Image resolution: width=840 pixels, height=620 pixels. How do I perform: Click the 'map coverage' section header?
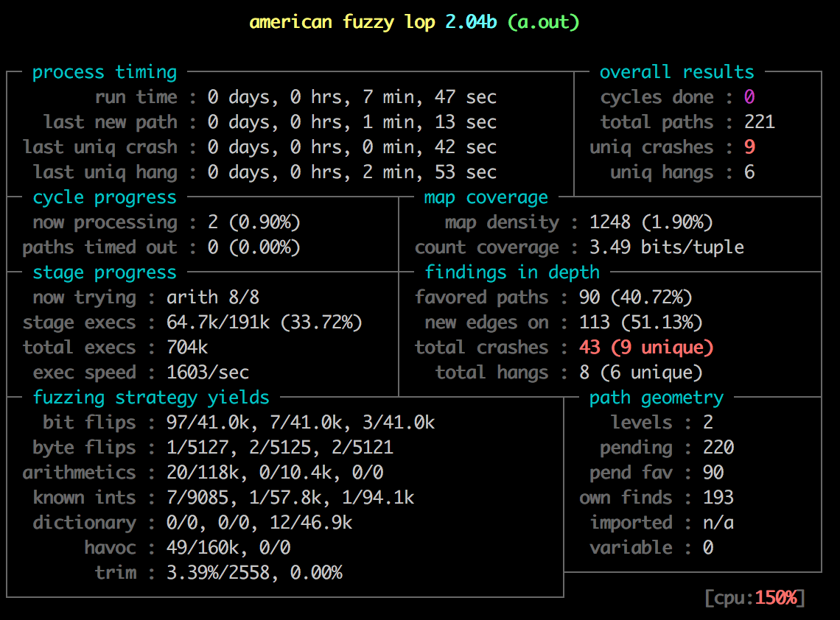click(486, 198)
